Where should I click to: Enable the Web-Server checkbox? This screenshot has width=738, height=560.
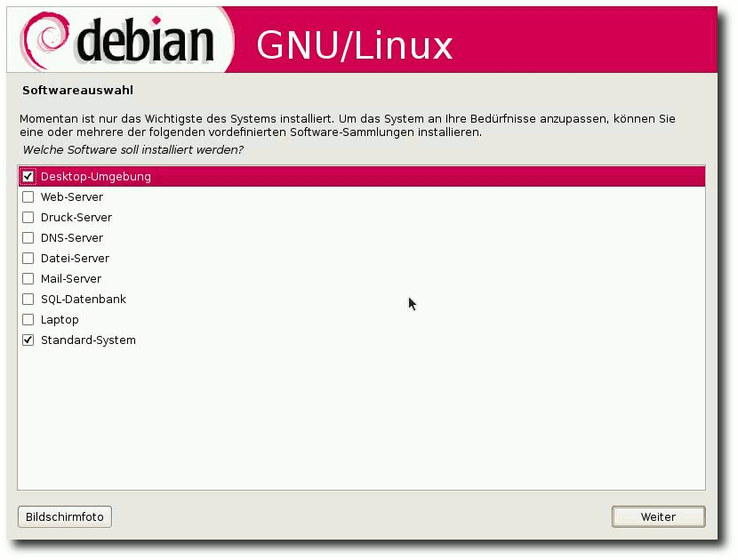coord(28,197)
